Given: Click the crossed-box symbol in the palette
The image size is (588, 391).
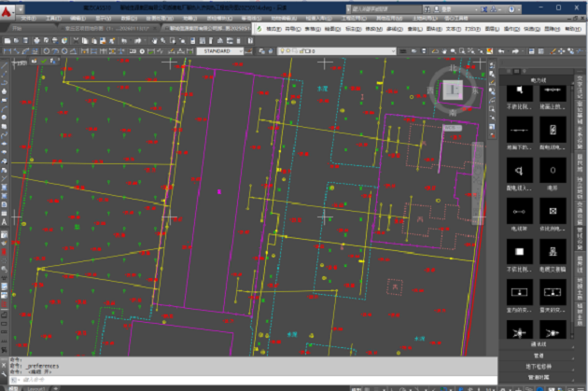Looking at the screenshot, I should pyautogui.click(x=553, y=211).
